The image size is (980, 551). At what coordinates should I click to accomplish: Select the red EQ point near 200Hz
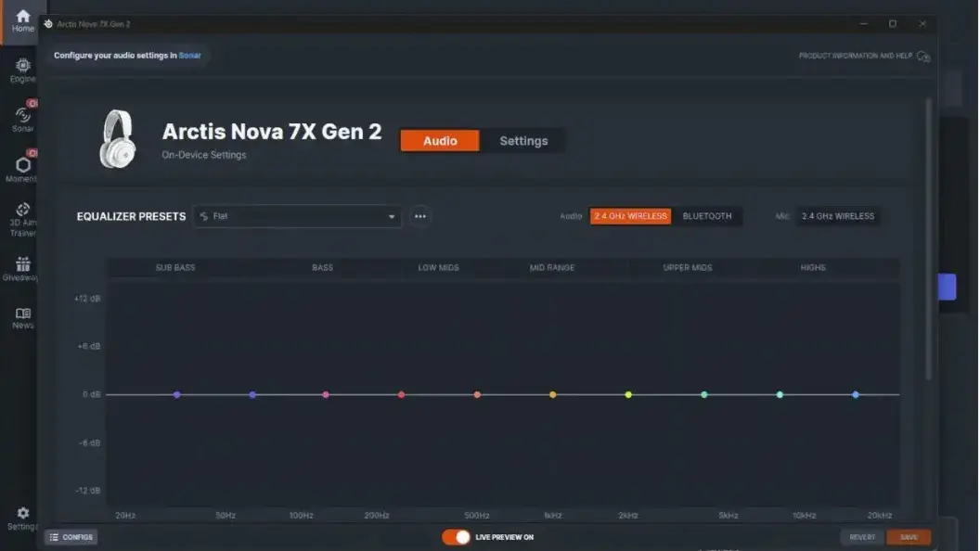click(401, 395)
